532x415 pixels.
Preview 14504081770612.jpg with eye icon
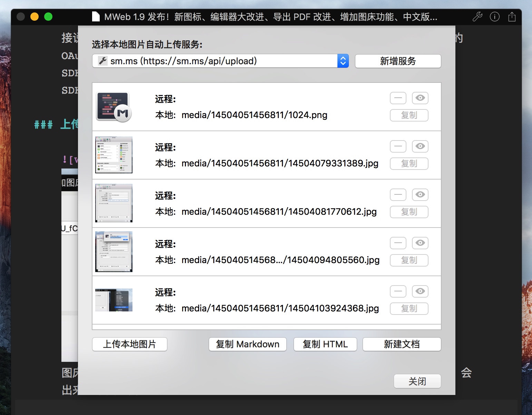pos(420,195)
